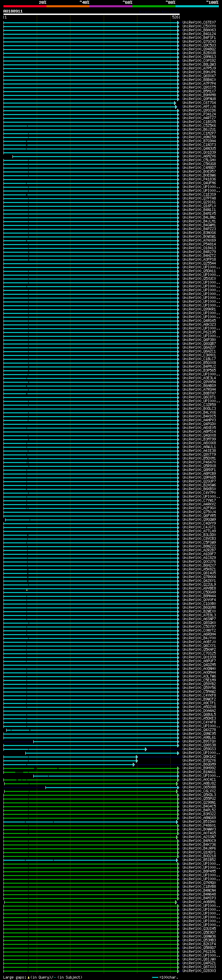Click the alignment bar for UniRef100_A6MZV6

point(96,156)
